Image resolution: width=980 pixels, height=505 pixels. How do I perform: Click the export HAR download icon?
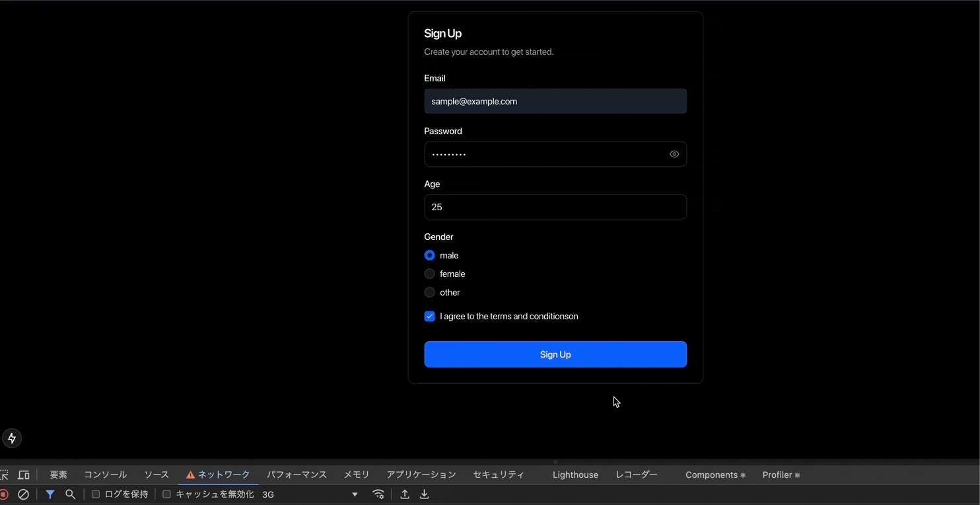point(425,494)
